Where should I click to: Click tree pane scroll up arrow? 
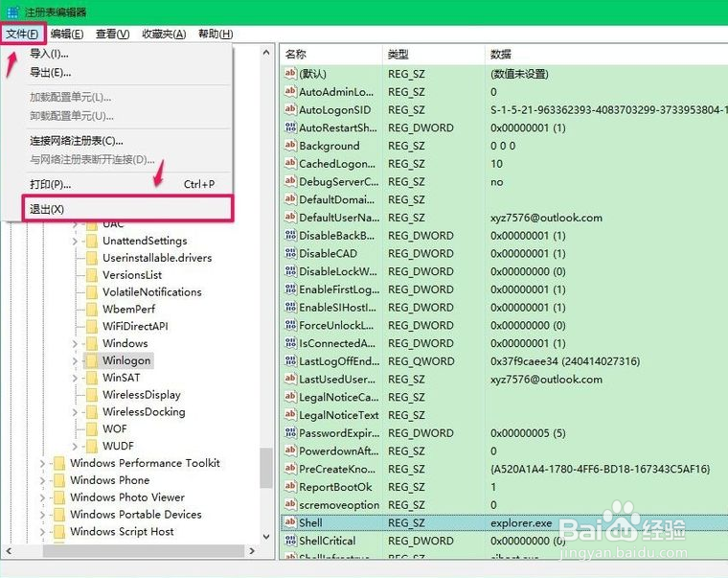pyautogui.click(x=266, y=53)
